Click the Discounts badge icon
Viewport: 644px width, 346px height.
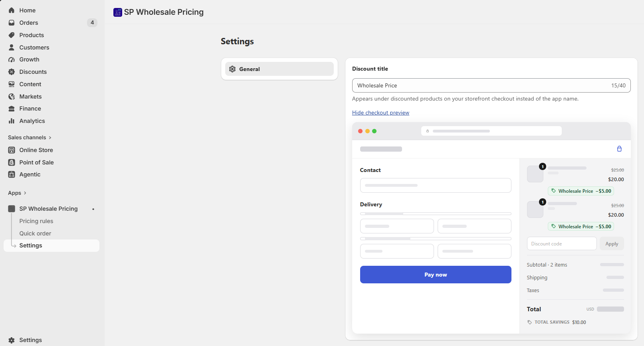(12, 72)
